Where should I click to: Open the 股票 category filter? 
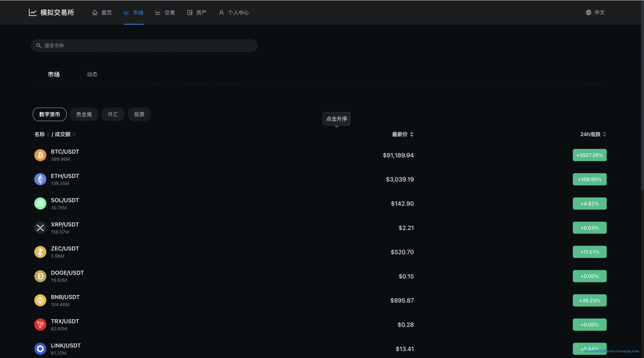coord(139,114)
